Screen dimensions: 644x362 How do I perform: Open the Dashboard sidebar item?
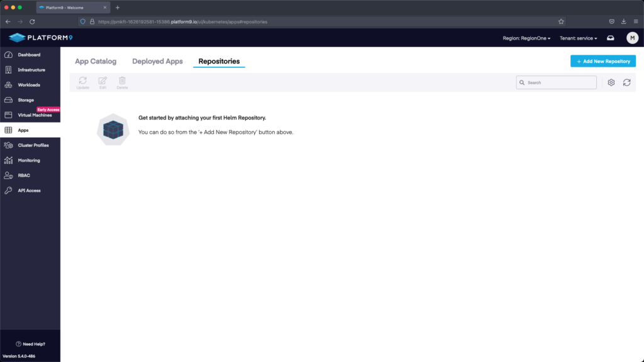click(x=30, y=55)
